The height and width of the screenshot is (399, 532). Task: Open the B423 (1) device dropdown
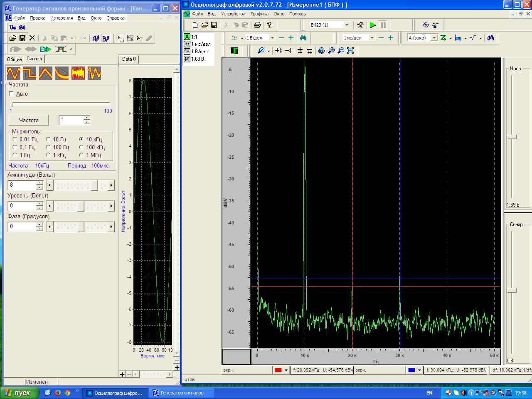(x=347, y=25)
